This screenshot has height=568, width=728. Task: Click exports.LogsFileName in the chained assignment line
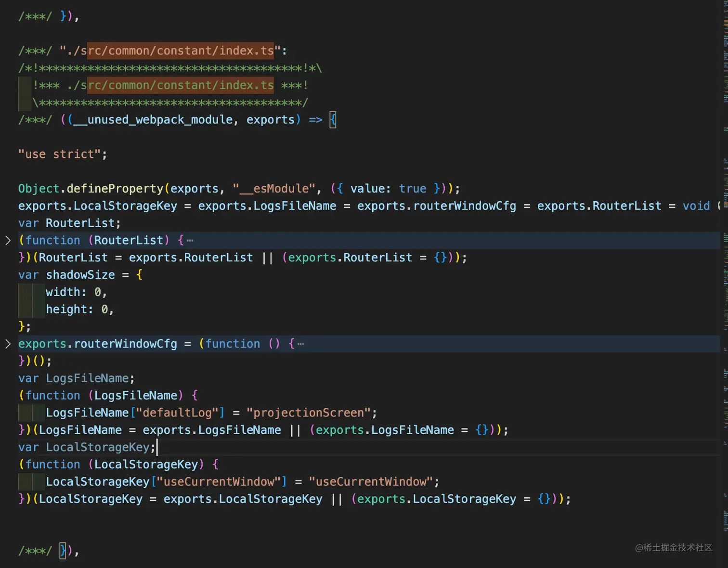point(267,206)
